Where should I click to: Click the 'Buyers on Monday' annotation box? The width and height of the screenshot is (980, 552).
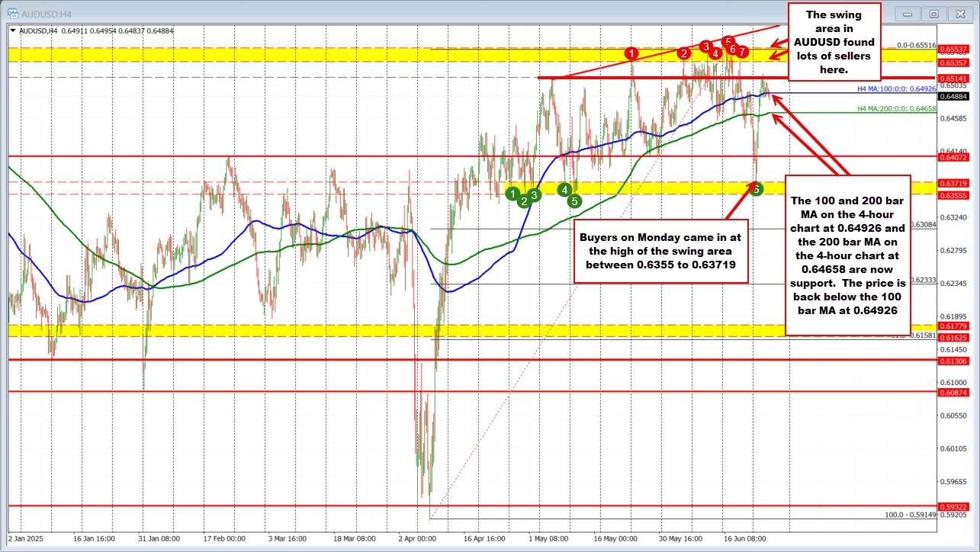661,251
